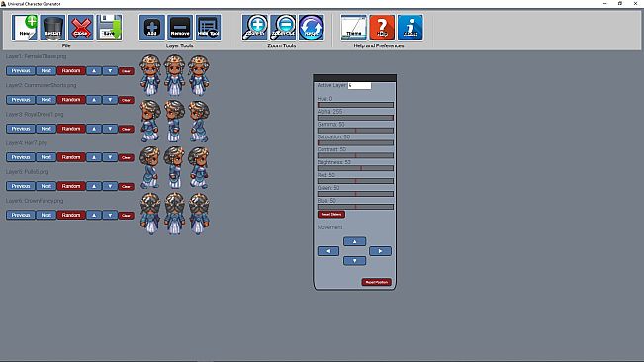Click the round zoom Reset icon
This screenshot has width=644, height=362.
[x=312, y=27]
